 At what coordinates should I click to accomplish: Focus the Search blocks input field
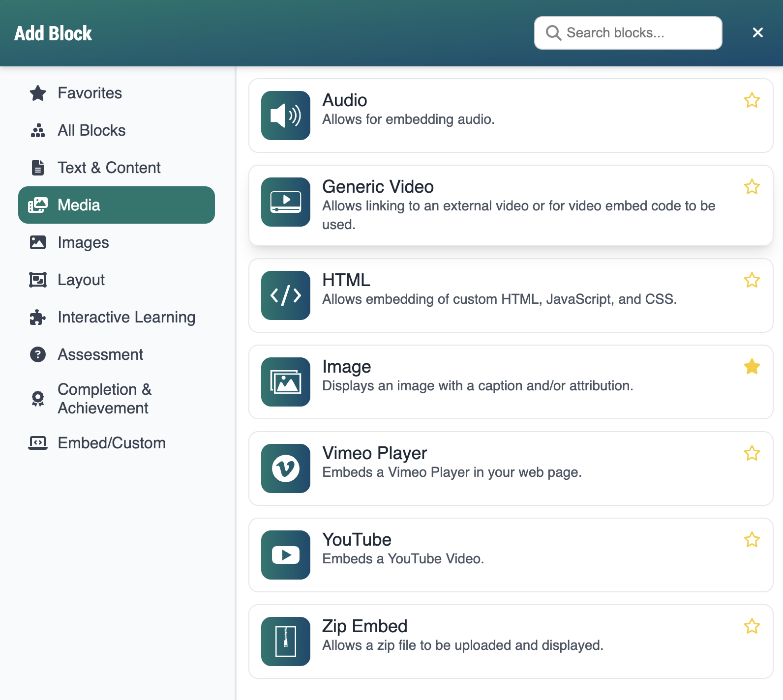(x=628, y=33)
